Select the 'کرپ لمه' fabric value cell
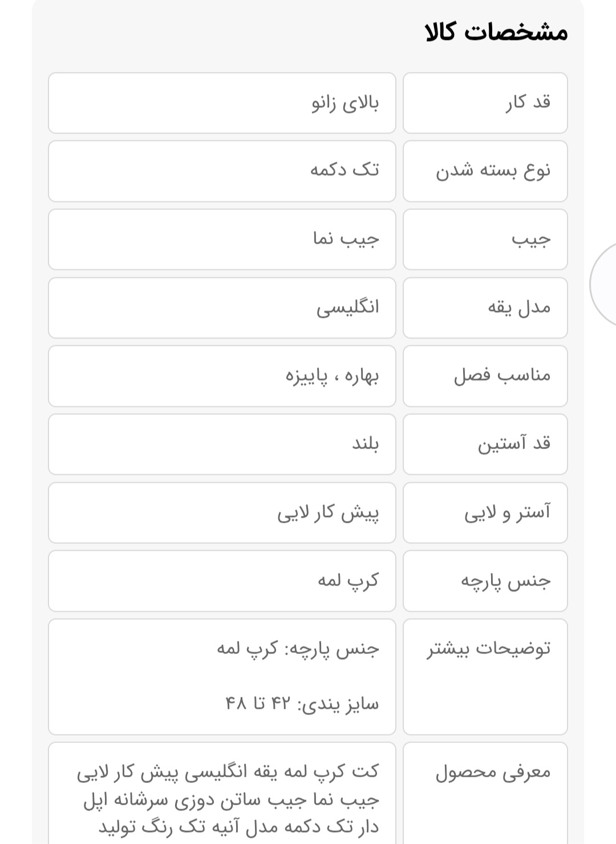The height and width of the screenshot is (844, 616). (222, 581)
